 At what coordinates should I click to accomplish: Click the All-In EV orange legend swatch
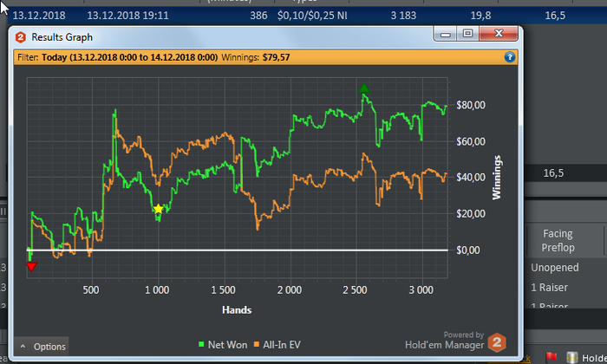click(257, 344)
